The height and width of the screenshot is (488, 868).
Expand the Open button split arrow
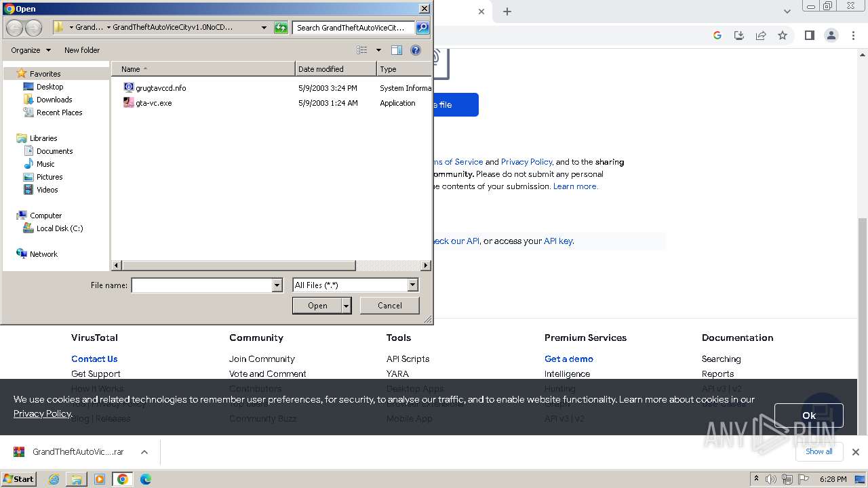click(347, 306)
